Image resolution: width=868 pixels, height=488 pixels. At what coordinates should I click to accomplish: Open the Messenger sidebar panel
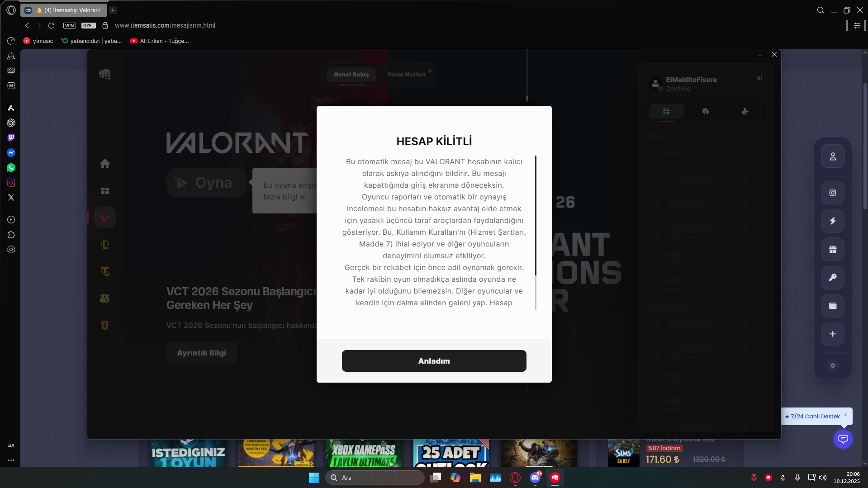(11, 153)
